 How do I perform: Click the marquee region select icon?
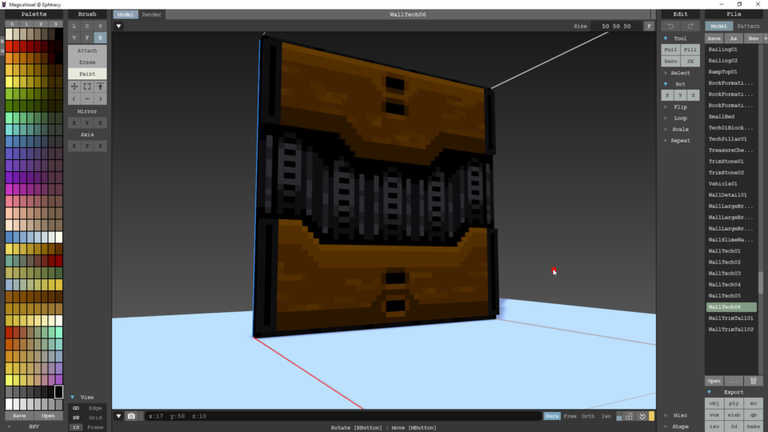[x=87, y=87]
